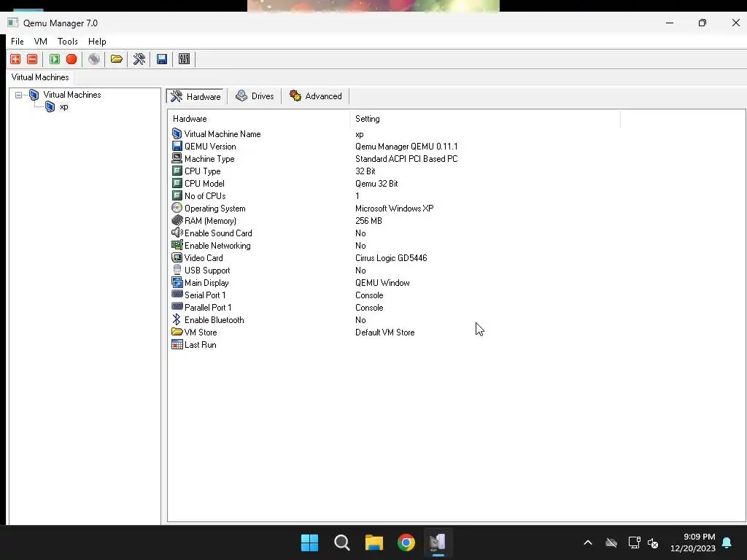Select the Virtual Machines panel tab
This screenshot has width=747, height=560.
40,77
